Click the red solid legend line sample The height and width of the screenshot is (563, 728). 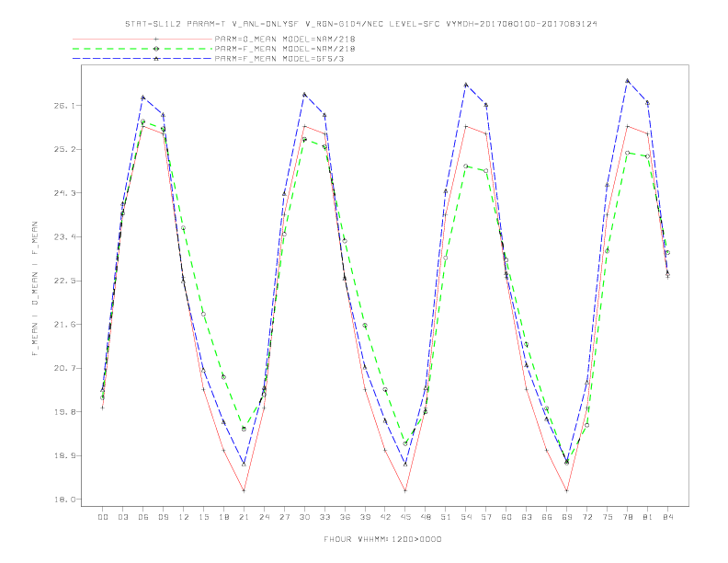pyautogui.click(x=142, y=39)
